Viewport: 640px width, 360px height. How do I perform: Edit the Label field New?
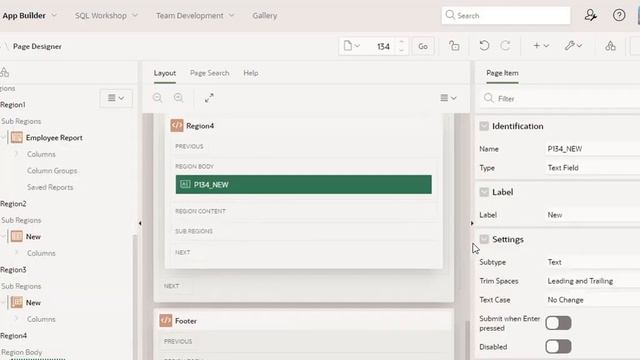(x=593, y=215)
